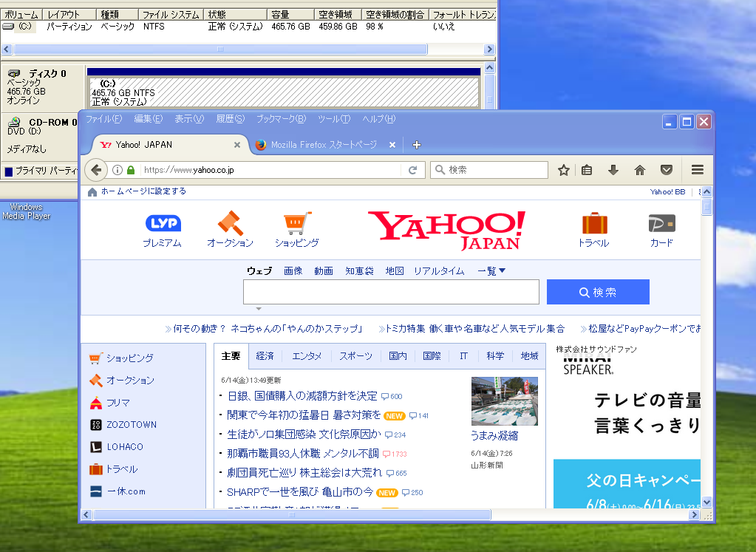
Task: Show bookmarks list toolbar icon
Action: 587,170
